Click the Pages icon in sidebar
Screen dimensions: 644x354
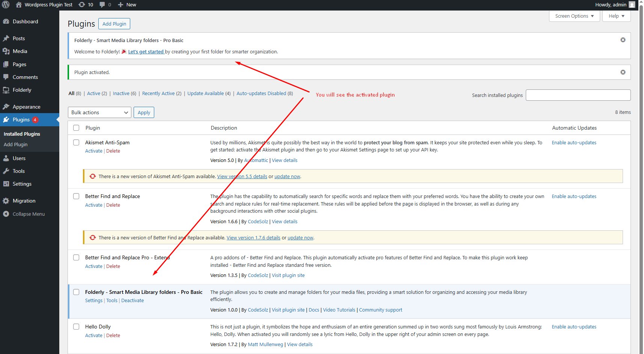[6, 64]
